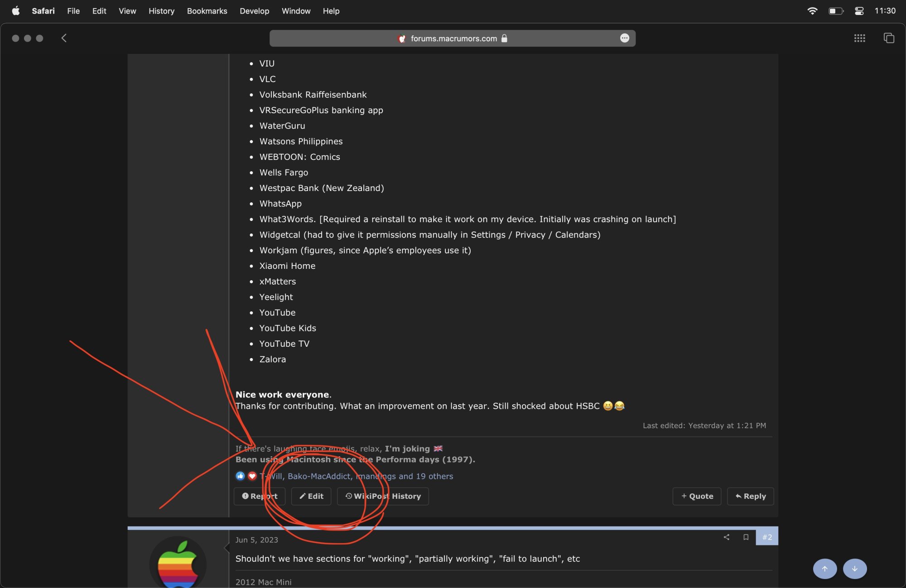Click the 'xMatters' list entry
Image resolution: width=906 pixels, height=588 pixels.
(x=277, y=282)
